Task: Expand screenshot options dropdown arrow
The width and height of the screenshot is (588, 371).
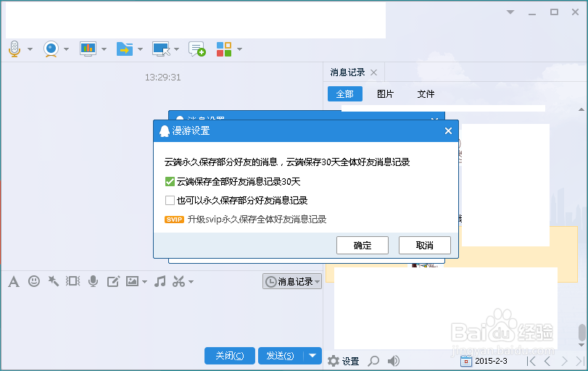Action: point(191,282)
